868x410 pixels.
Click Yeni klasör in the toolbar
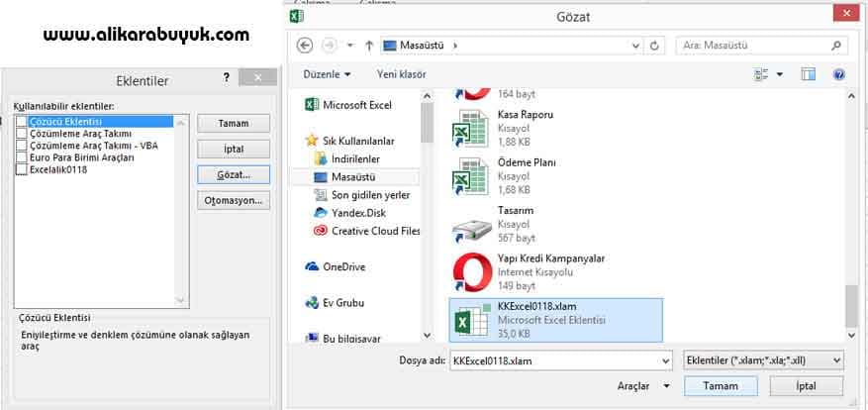401,74
